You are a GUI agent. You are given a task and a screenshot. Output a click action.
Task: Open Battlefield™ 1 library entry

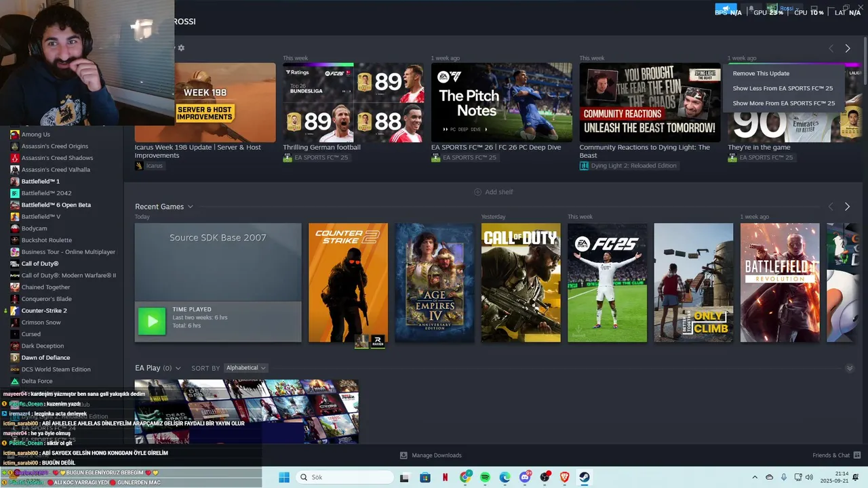coord(40,181)
